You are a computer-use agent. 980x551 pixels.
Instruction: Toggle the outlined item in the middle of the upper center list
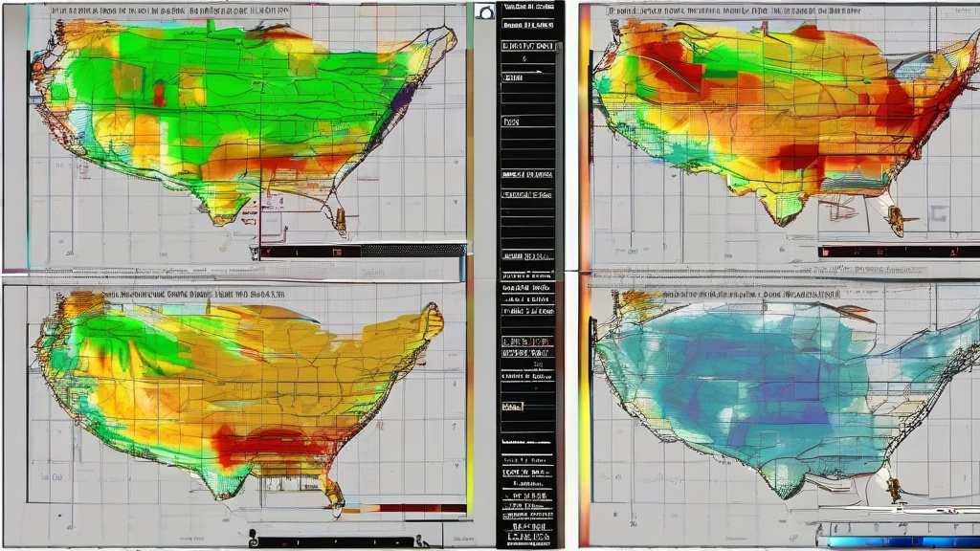(x=511, y=123)
